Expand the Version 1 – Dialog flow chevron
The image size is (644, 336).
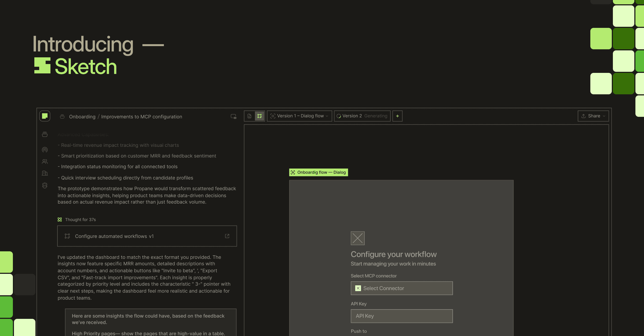click(x=327, y=116)
